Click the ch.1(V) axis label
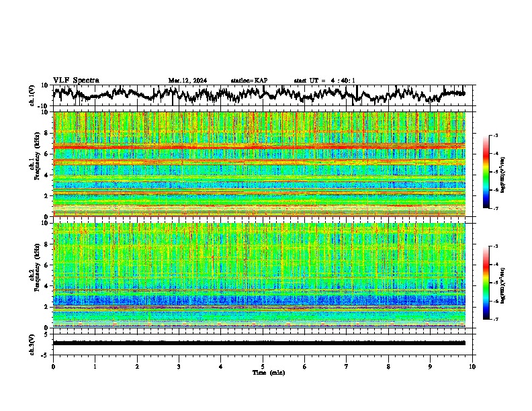This screenshot has width=532, height=411. pos(32,95)
